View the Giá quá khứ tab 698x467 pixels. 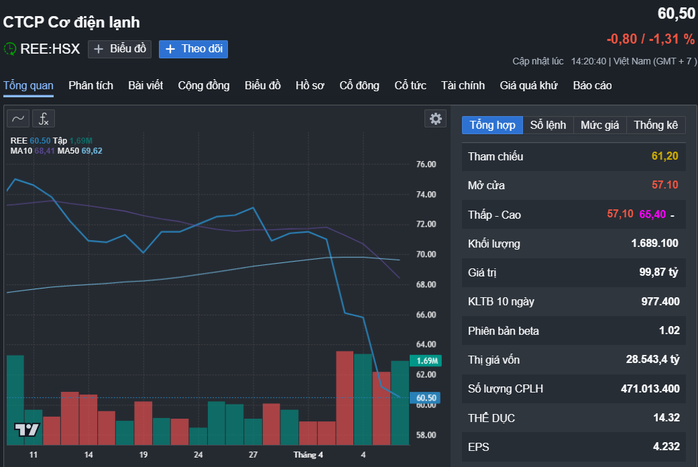(529, 85)
